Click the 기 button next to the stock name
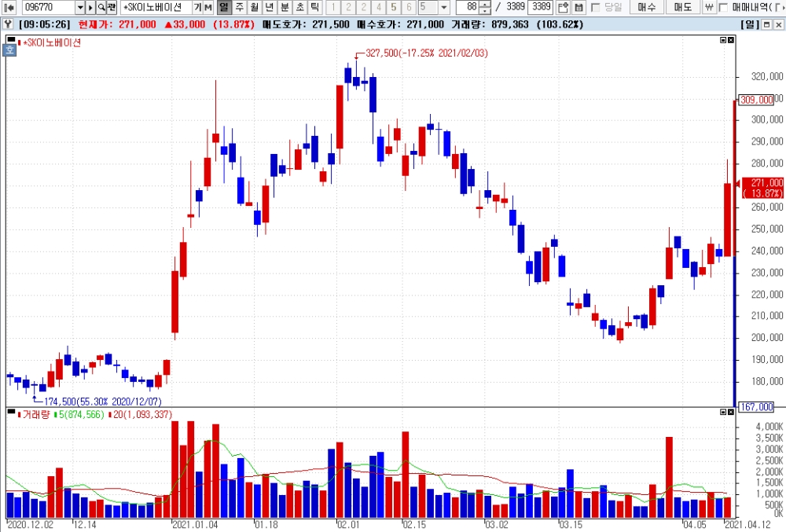The width and height of the screenshot is (786, 532). point(197,7)
